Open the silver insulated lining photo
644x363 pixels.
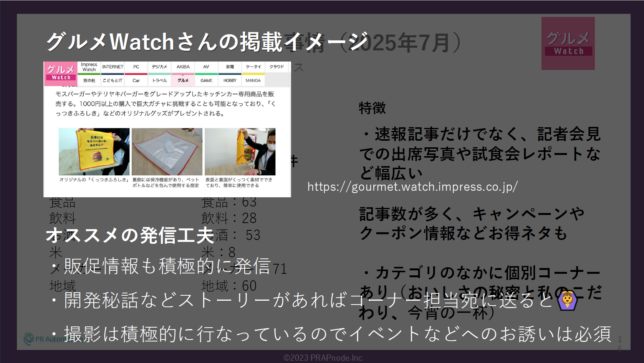point(167,152)
